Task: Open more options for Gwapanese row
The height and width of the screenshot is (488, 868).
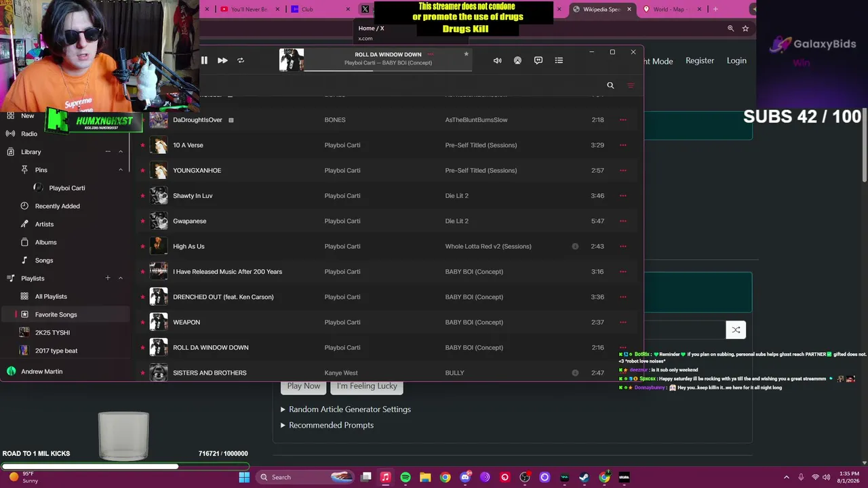Action: click(x=623, y=221)
